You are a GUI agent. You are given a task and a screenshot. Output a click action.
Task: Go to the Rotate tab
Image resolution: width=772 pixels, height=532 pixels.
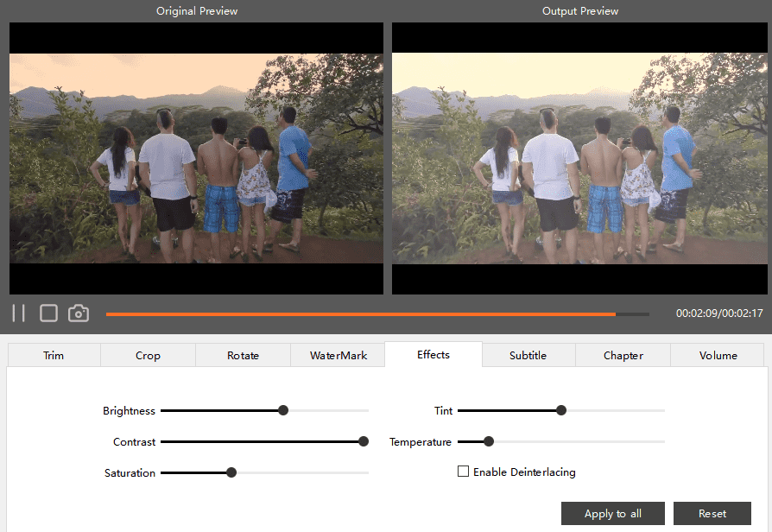[x=243, y=355]
